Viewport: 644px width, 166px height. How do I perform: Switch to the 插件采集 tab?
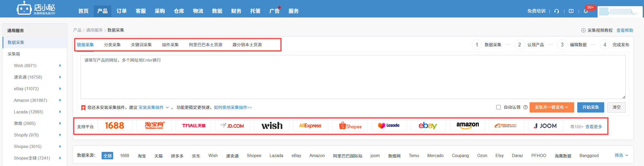click(x=170, y=45)
